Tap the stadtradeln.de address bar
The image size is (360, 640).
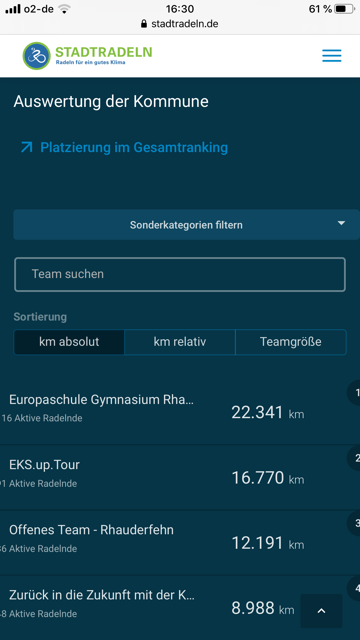[x=180, y=24]
